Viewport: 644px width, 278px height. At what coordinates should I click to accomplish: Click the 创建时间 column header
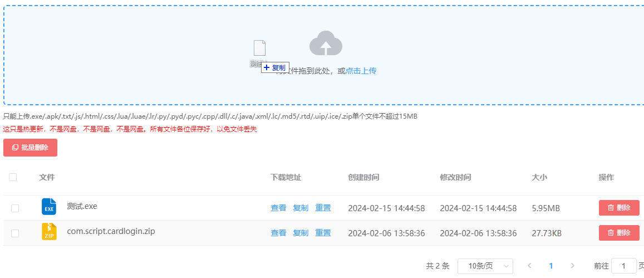tap(363, 177)
